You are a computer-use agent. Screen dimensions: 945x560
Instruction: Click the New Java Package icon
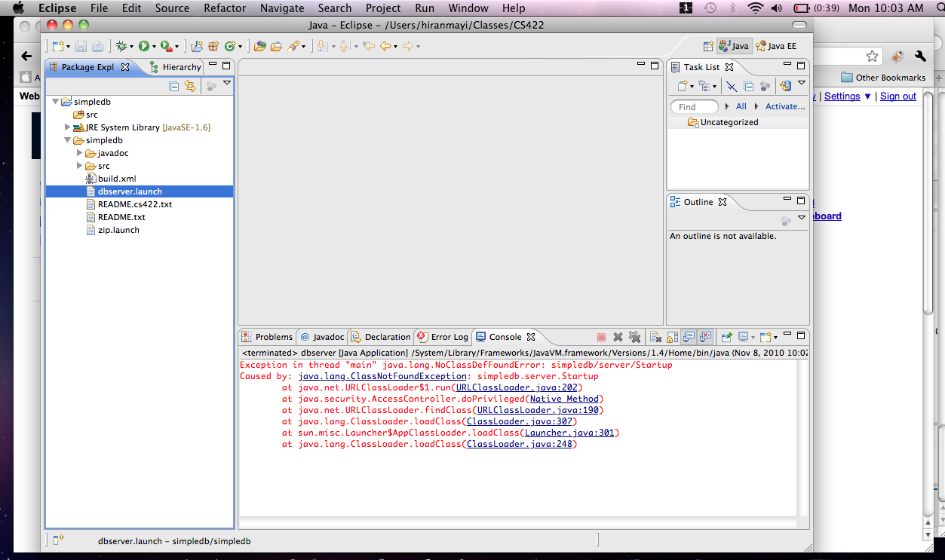pyautogui.click(x=213, y=47)
